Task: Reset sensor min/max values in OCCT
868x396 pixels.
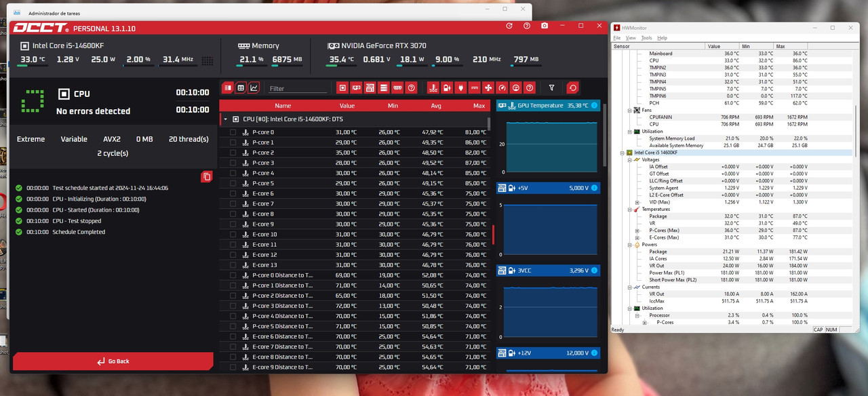Action: [573, 88]
